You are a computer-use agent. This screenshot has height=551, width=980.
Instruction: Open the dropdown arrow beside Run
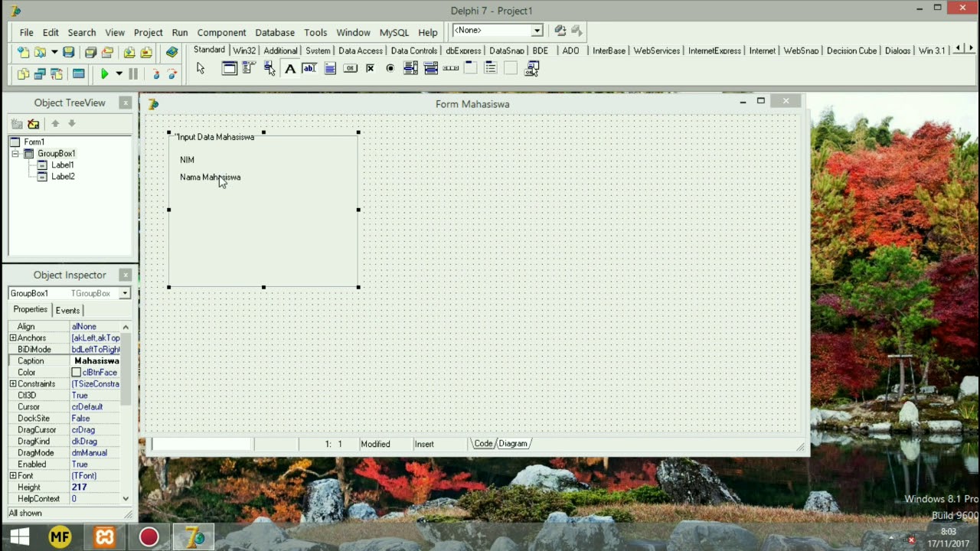(x=119, y=74)
